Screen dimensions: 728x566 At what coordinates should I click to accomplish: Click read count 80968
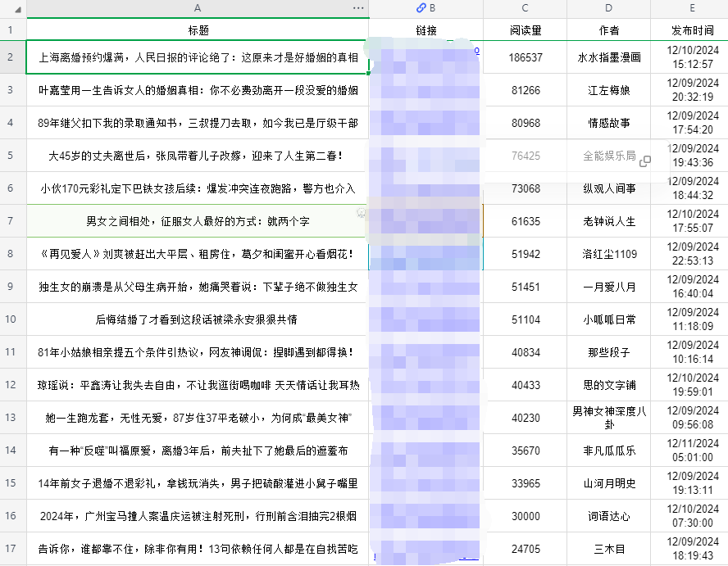(x=526, y=123)
